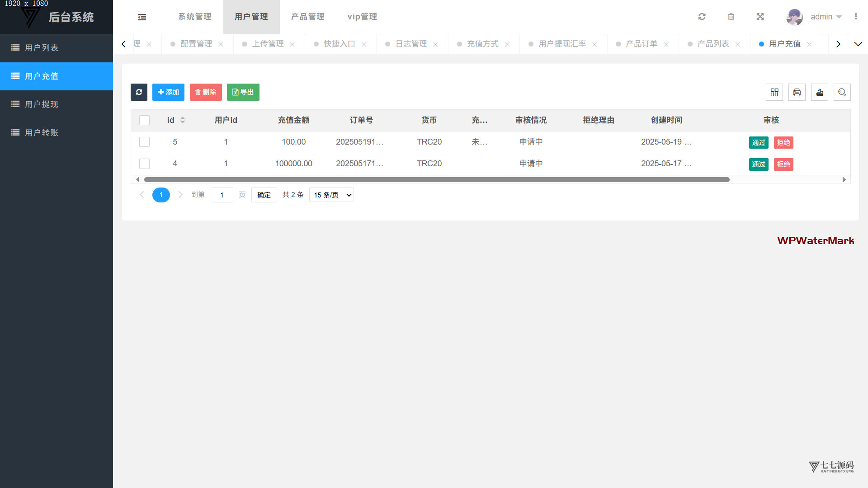The width and height of the screenshot is (868, 488).
Task: Click the table export icon beside print
Action: click(820, 92)
